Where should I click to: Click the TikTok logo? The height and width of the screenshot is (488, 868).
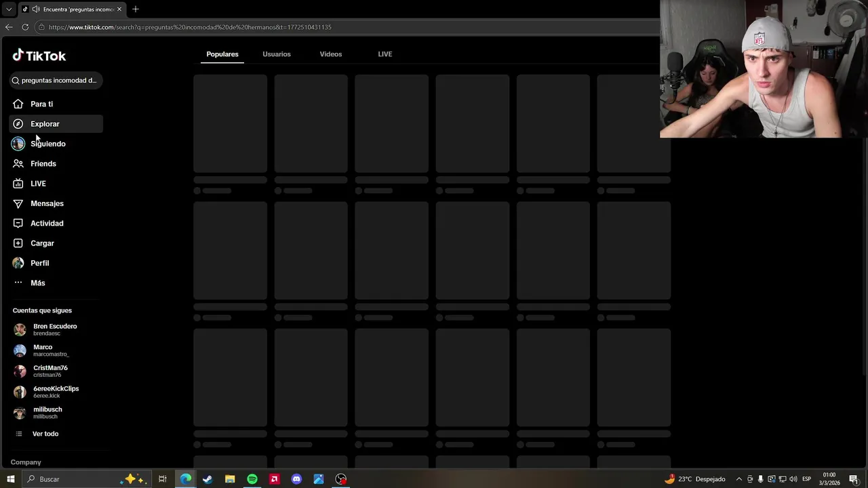coord(39,56)
